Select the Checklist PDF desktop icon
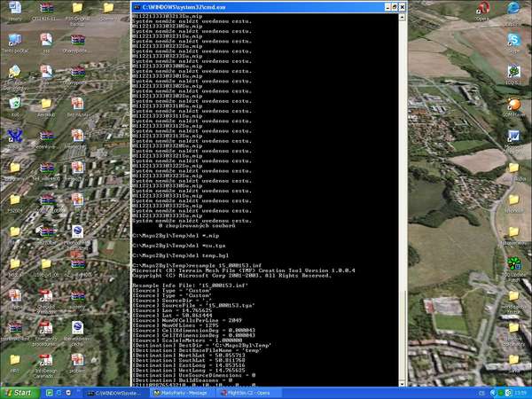Screen dimensions: 532x399 pos(46,301)
